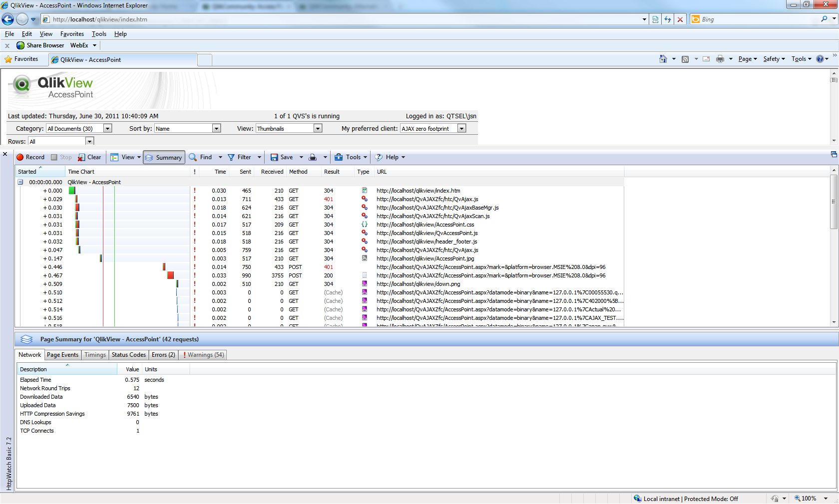Click the RSS feeds icon
The height and width of the screenshot is (504, 839).
click(685, 59)
